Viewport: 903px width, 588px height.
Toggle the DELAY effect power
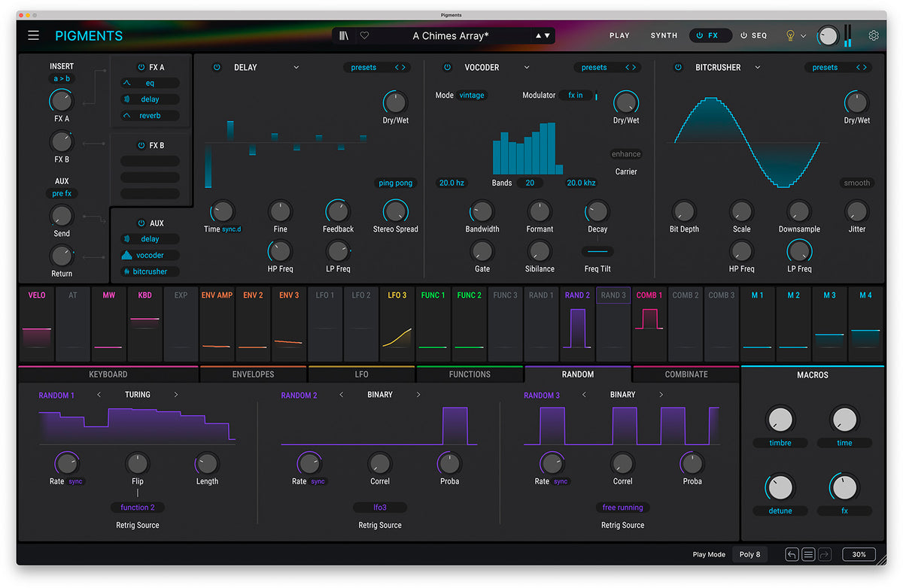point(217,68)
